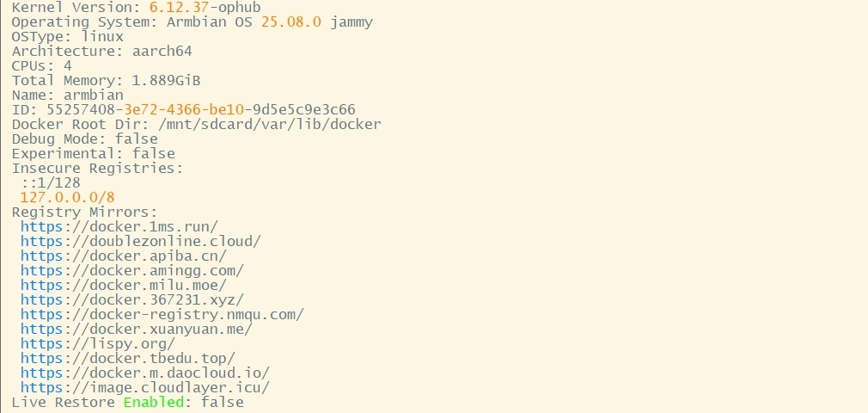Follow the docker.amingg.com mirror link

pyautogui.click(x=131, y=270)
